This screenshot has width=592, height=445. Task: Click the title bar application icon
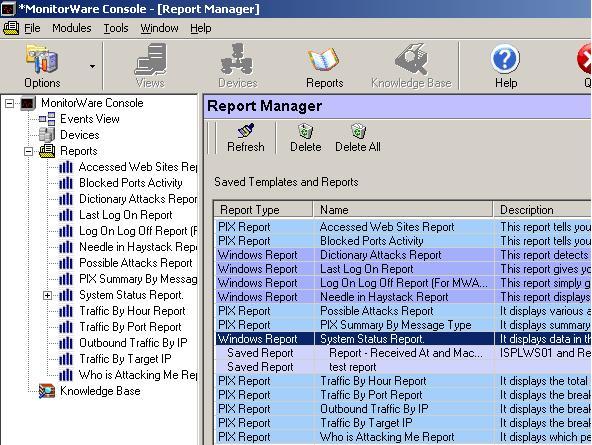pos(8,9)
